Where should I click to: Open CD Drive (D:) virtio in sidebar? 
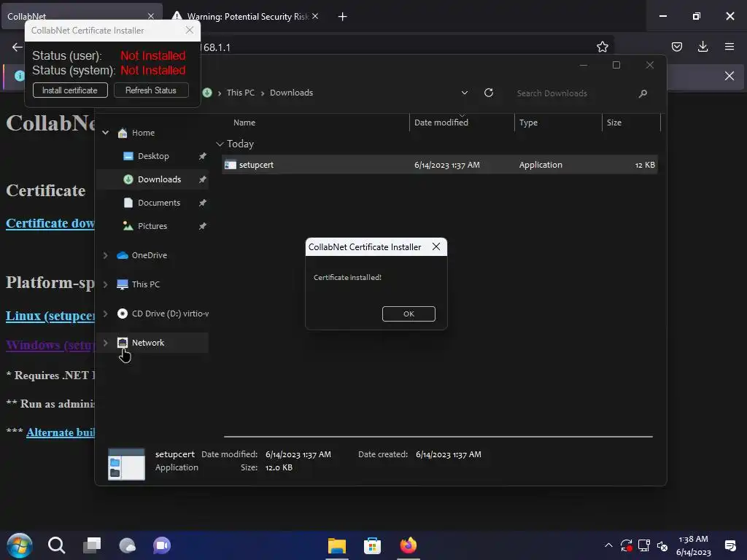pos(169,314)
